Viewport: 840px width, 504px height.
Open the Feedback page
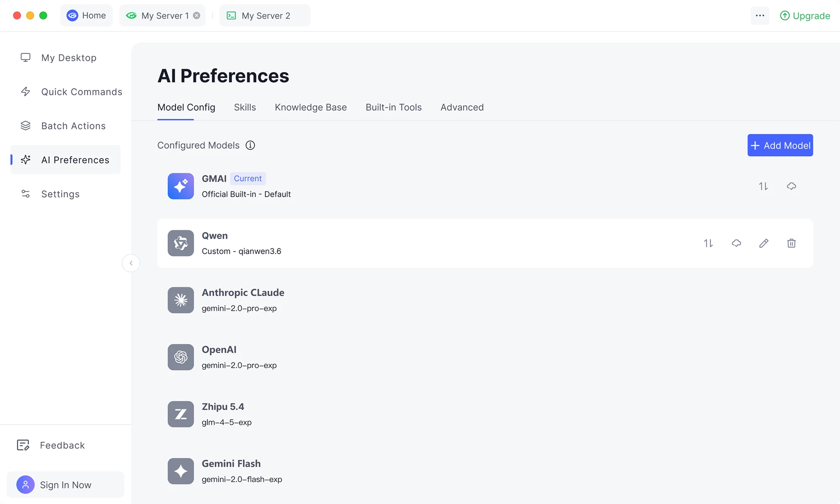pyautogui.click(x=51, y=445)
